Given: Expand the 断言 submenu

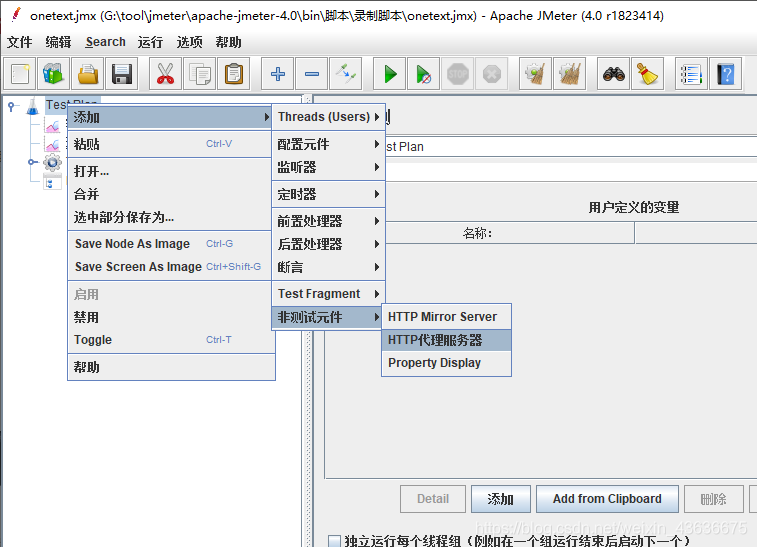Looking at the screenshot, I should click(328, 267).
